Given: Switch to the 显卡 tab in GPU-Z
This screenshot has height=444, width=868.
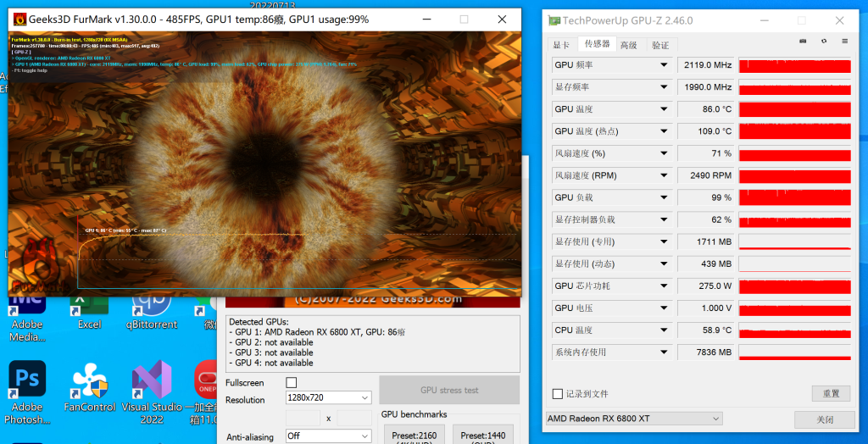Looking at the screenshot, I should point(561,45).
